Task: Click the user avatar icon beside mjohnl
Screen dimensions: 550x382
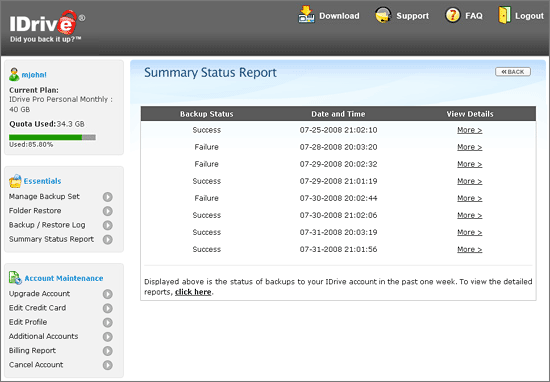Action: [x=14, y=74]
